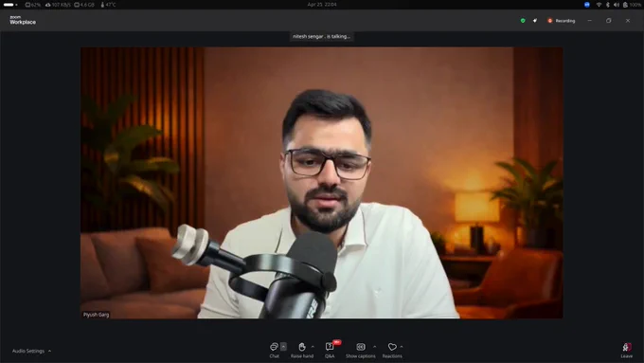Image resolution: width=644 pixels, height=363 pixels.
Task: Click the green encryption shield icon
Action: (x=523, y=21)
